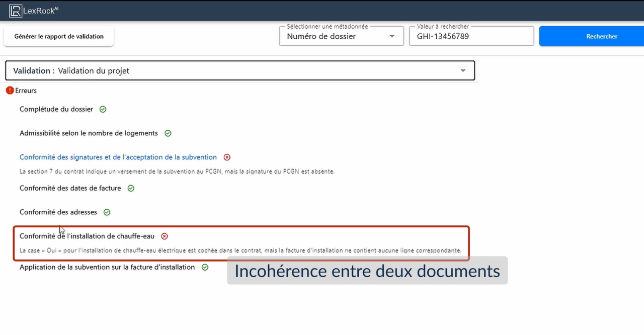The width and height of the screenshot is (644, 335).
Task: Click green check beside Complétude du dossier
Action: click(x=103, y=109)
